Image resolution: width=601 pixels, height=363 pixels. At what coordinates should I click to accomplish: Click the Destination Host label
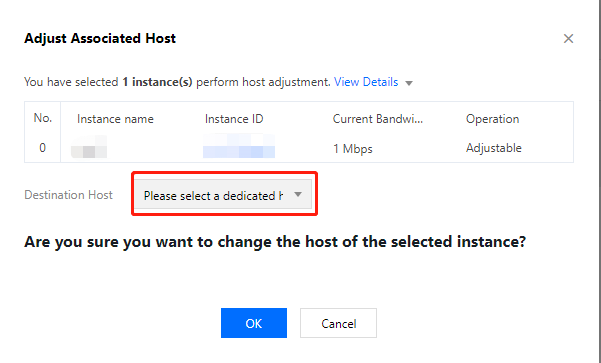68,195
